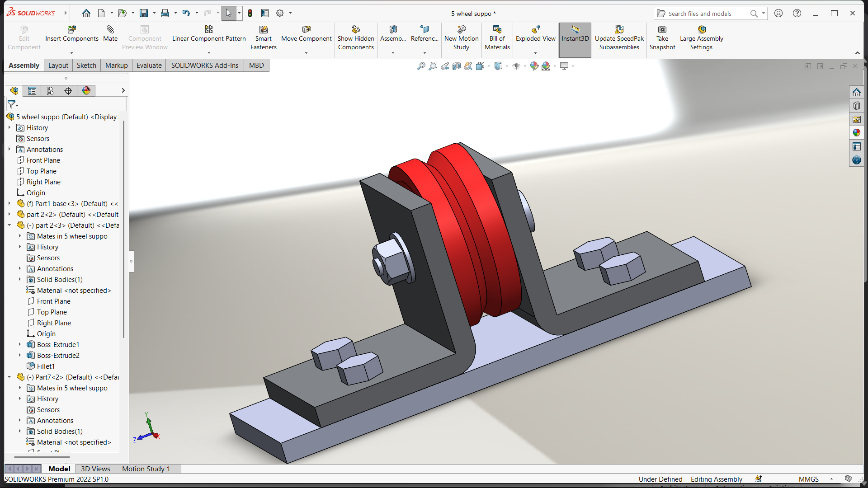Viewport: 868px width, 488px height.
Task: Expand the Boss-Extrude1 feature
Action: (x=19, y=345)
